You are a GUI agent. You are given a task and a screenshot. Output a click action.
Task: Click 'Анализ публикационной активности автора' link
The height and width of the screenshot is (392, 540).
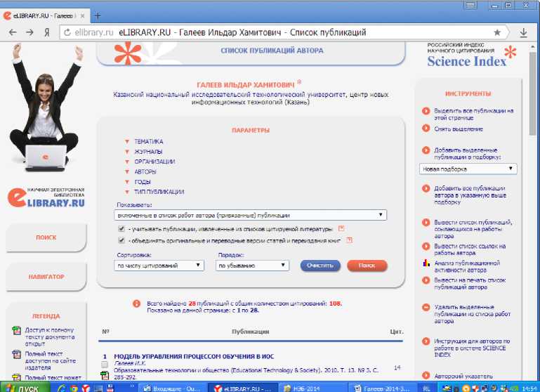[467, 267]
